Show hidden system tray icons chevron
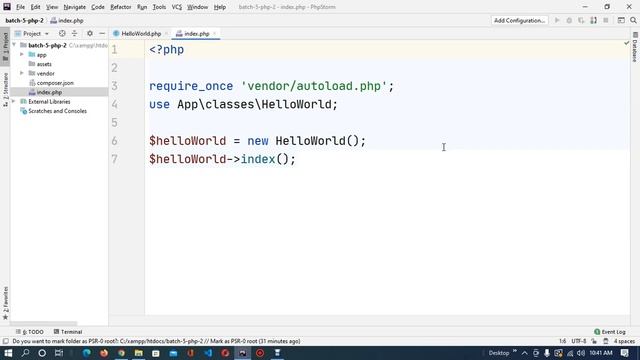640x360 pixels. 524,353
